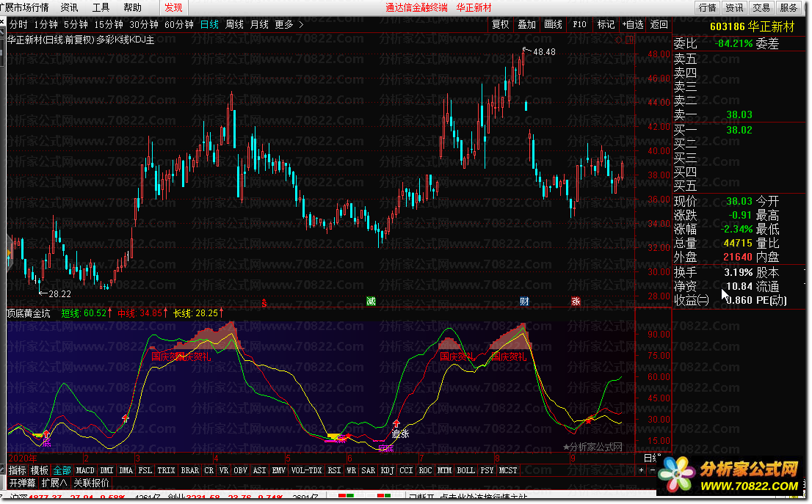Apply the CCI indicator
Viewport: 812px width, 504px height.
point(406,470)
